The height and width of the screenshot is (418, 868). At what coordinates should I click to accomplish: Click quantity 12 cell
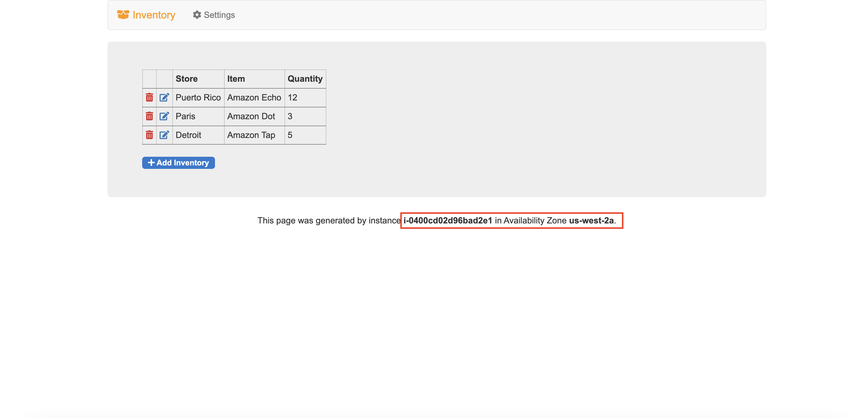coord(292,98)
